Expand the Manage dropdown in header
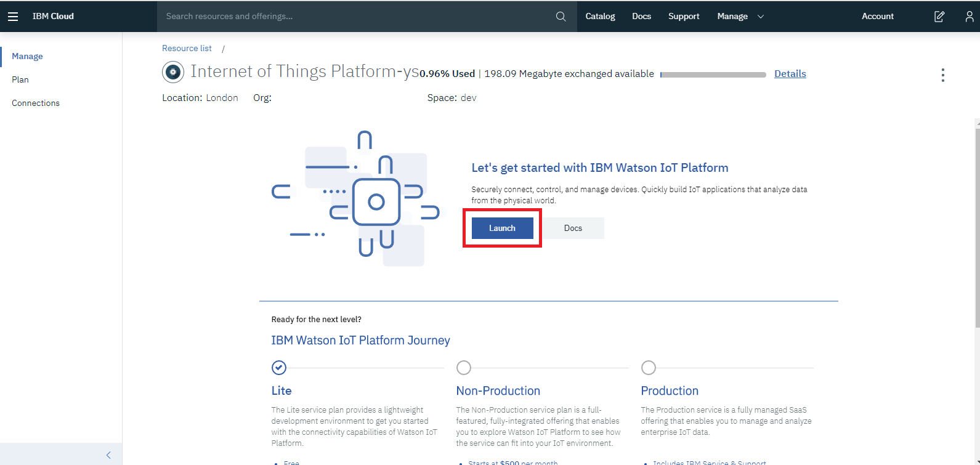The image size is (980, 465). [x=740, y=17]
